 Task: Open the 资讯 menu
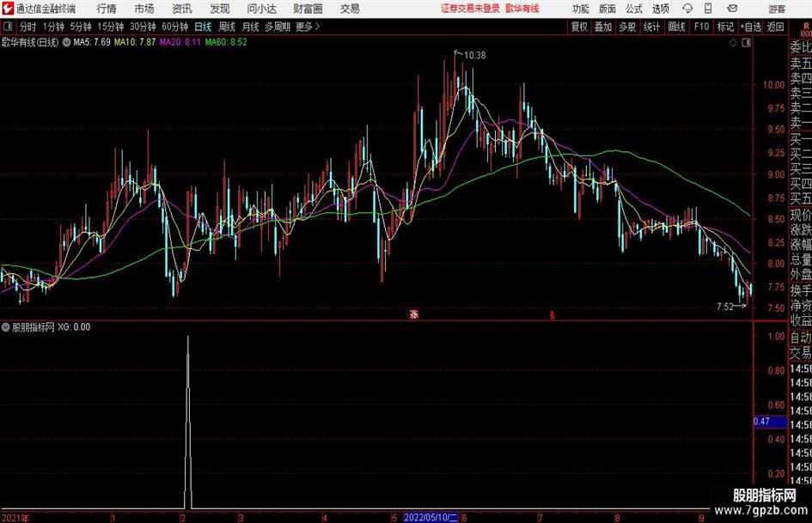pyautogui.click(x=182, y=9)
